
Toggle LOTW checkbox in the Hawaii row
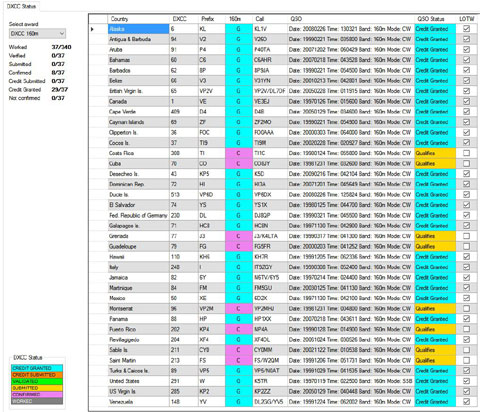click(467, 257)
